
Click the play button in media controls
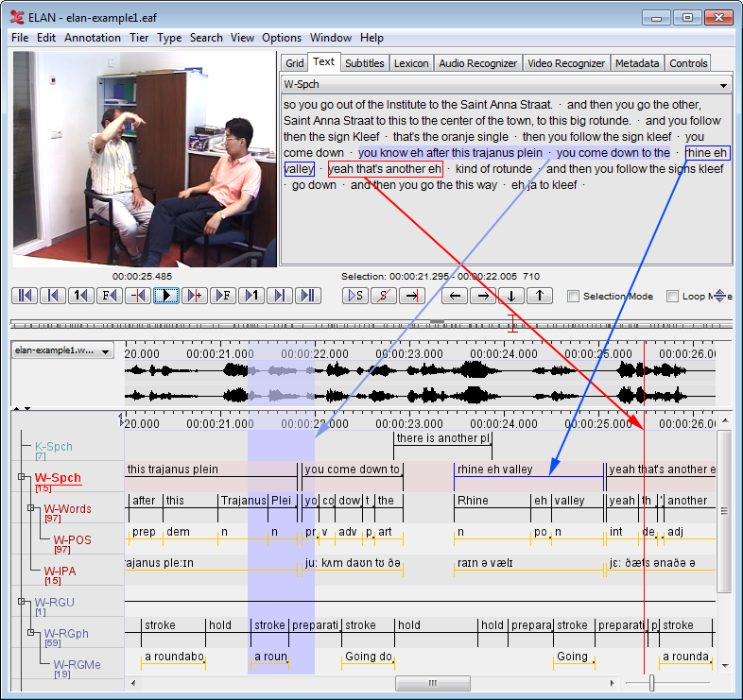[166, 296]
